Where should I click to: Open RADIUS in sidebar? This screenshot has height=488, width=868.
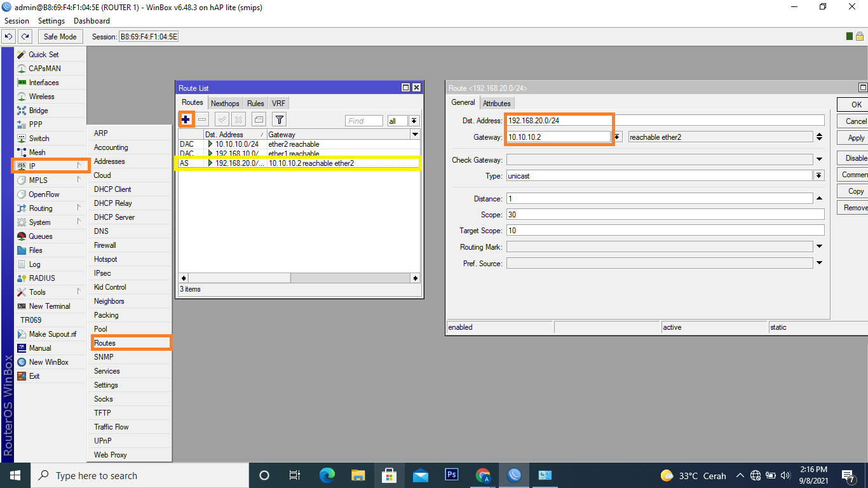(x=50, y=278)
